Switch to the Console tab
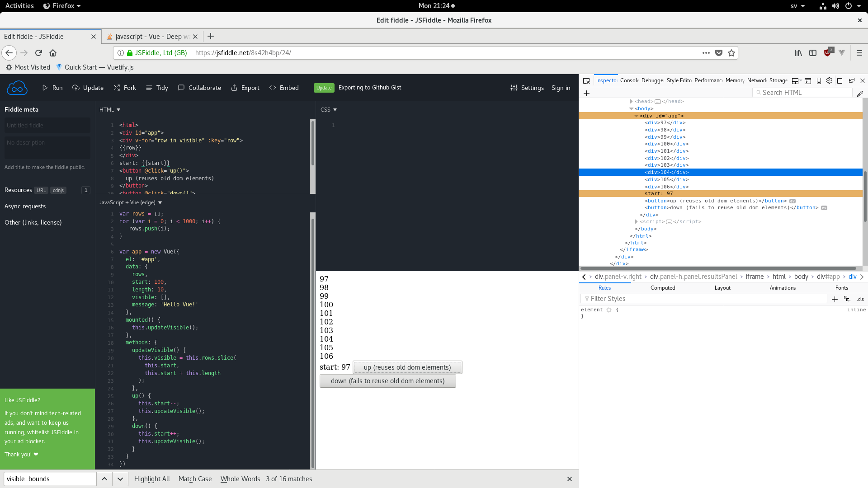The width and height of the screenshot is (868, 488). click(629, 80)
